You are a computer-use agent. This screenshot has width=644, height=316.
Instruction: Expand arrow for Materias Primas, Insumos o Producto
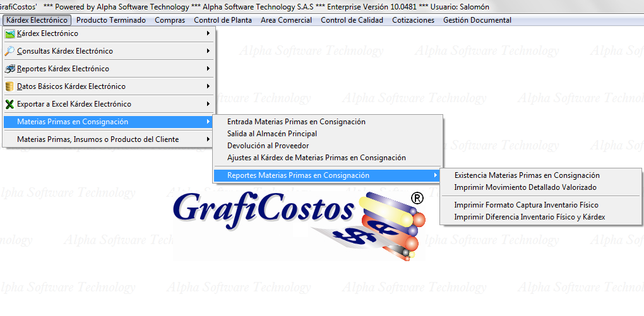208,139
